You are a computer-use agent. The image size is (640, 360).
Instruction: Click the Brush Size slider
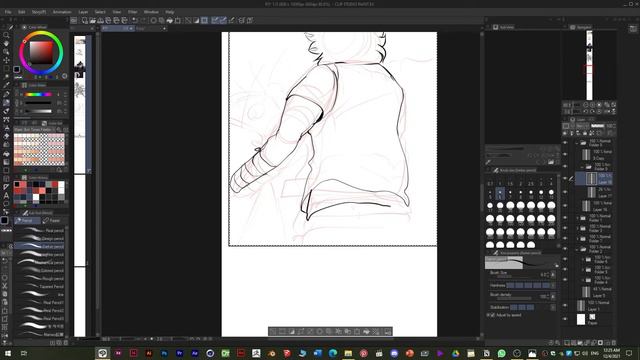click(514, 277)
